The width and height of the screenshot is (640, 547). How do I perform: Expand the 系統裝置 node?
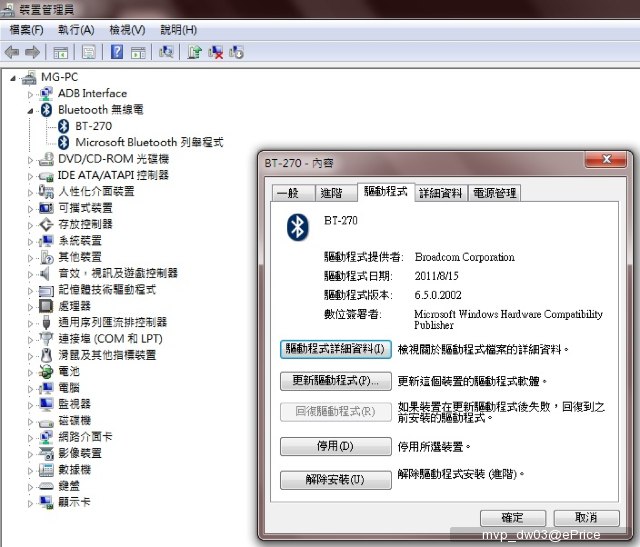coord(30,242)
